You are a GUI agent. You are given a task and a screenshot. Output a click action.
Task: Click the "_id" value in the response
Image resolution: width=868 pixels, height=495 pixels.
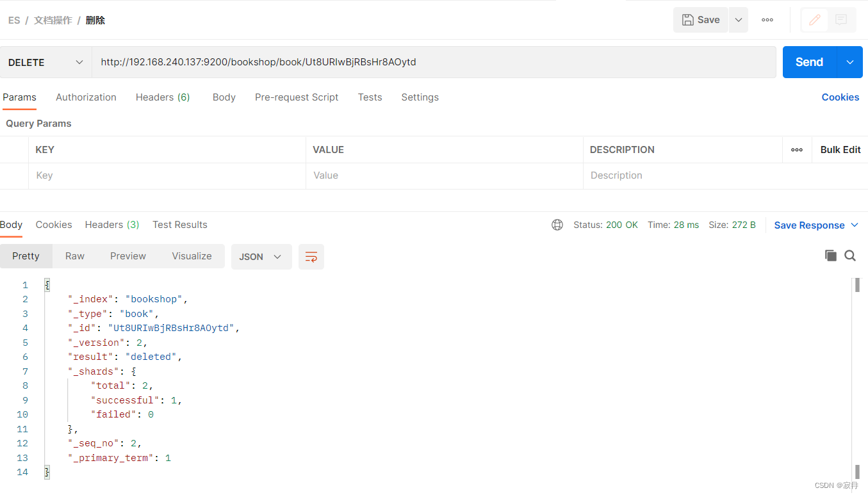click(x=171, y=328)
